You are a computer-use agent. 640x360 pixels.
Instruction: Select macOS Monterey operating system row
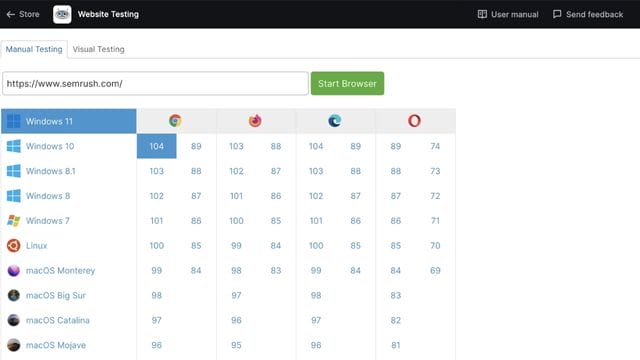(69, 271)
